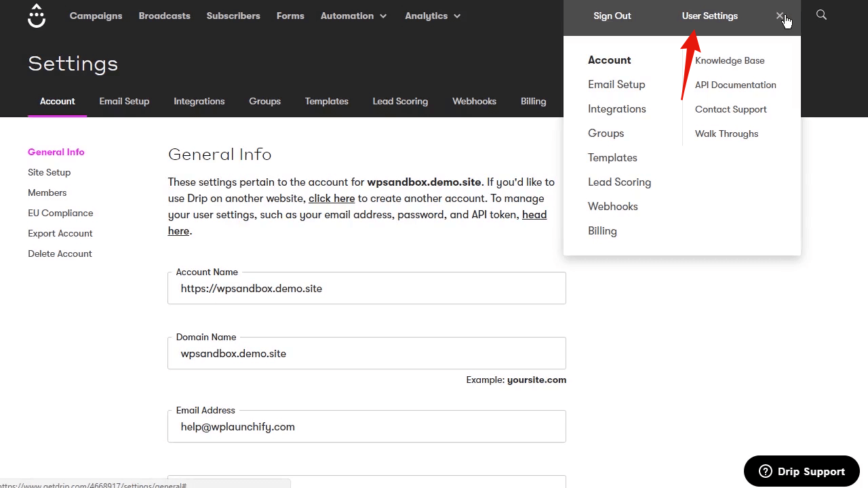Screen dimensions: 868x488
Task: Open Walk Throughs
Action: pos(726,134)
